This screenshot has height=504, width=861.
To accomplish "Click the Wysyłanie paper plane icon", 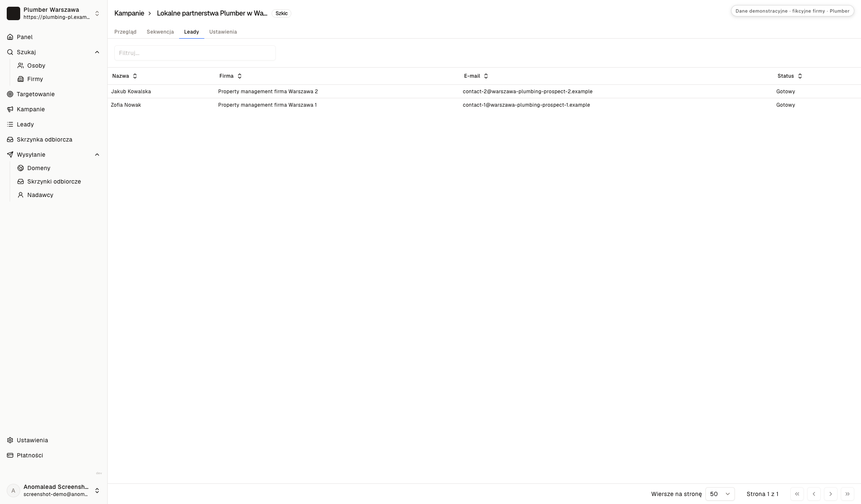I will (10, 155).
